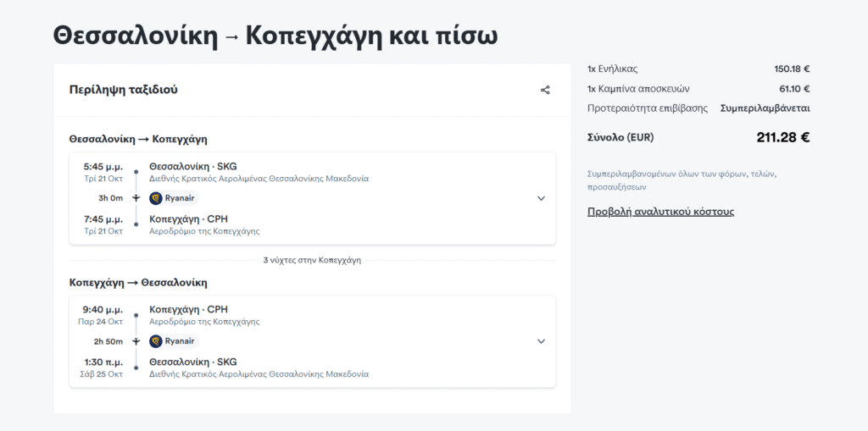This screenshot has height=431, width=868.
Task: Click the Ryanair logo on the return flight
Action: (x=156, y=341)
